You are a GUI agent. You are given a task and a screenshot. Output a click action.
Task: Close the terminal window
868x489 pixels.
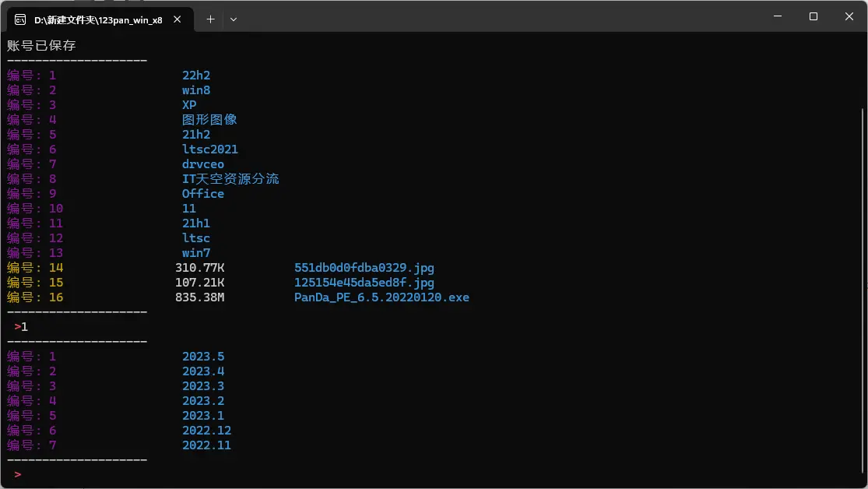pos(849,16)
